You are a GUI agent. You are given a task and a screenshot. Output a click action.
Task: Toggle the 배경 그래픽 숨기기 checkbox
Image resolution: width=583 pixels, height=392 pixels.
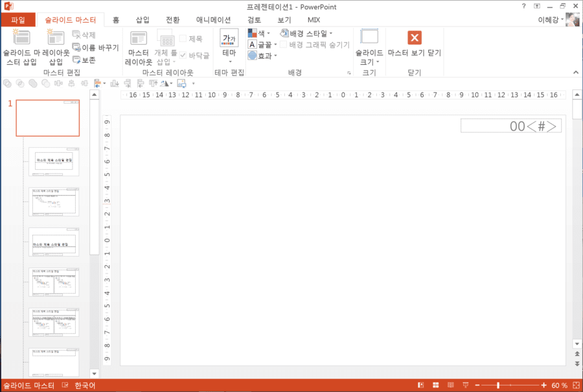point(283,45)
